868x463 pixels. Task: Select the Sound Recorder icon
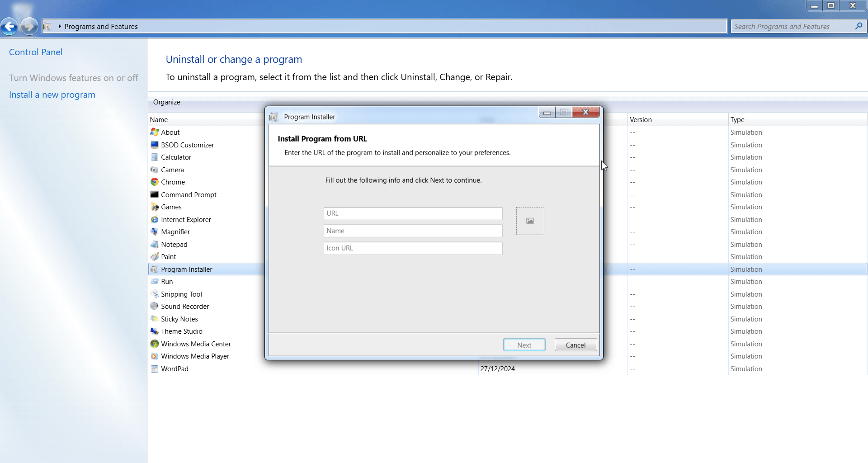click(x=155, y=307)
